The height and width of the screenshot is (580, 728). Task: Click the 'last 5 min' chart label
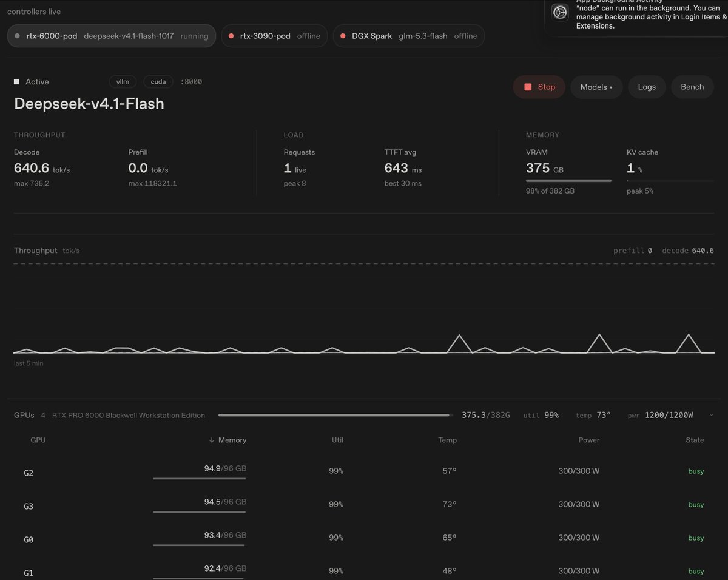(x=29, y=363)
